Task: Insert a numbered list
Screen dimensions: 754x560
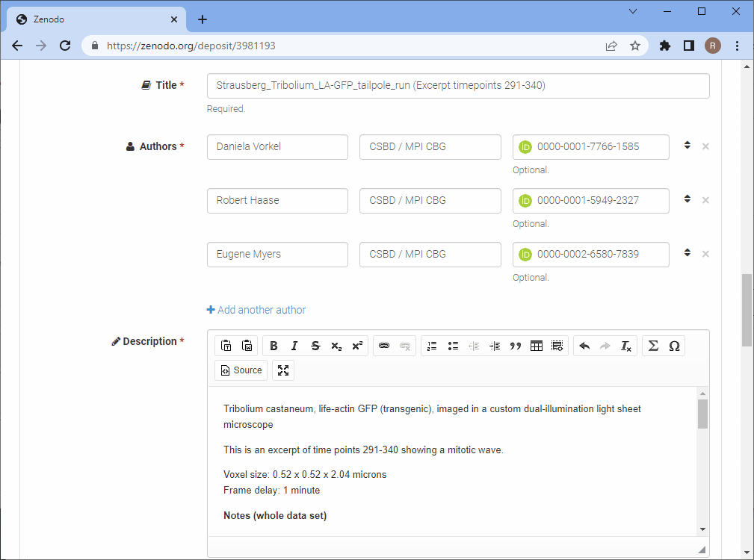Action: [x=432, y=346]
